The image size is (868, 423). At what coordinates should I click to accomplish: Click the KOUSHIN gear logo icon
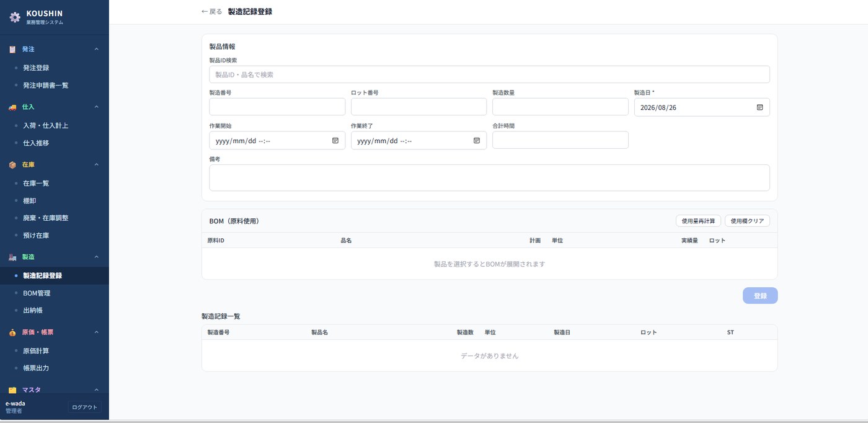[x=15, y=17]
